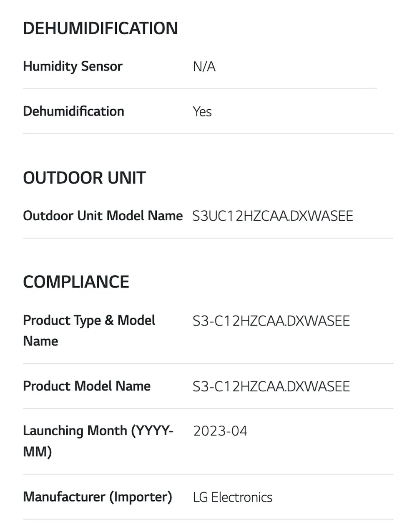Image resolution: width=417 pixels, height=532 pixels.
Task: Click the LG Electronics manufacturer value
Action: tap(233, 497)
